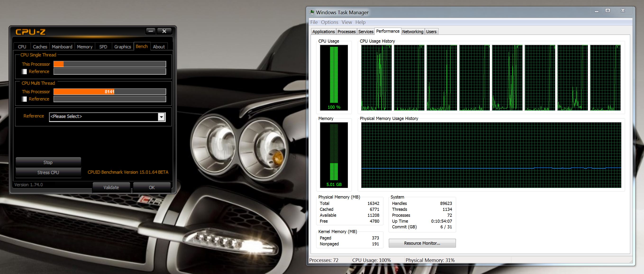The height and width of the screenshot is (274, 644).
Task: Click the CPU Usage: 100% status bar entry
Action: [x=372, y=260]
